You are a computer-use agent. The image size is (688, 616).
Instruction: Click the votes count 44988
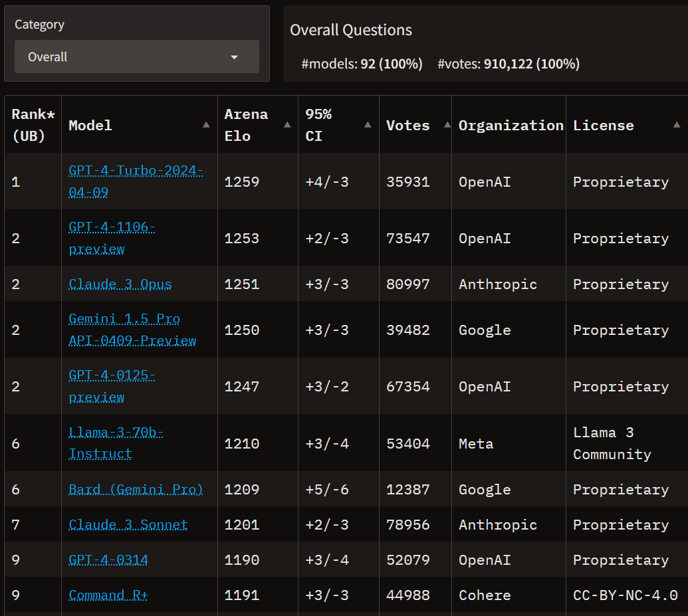[x=408, y=595]
